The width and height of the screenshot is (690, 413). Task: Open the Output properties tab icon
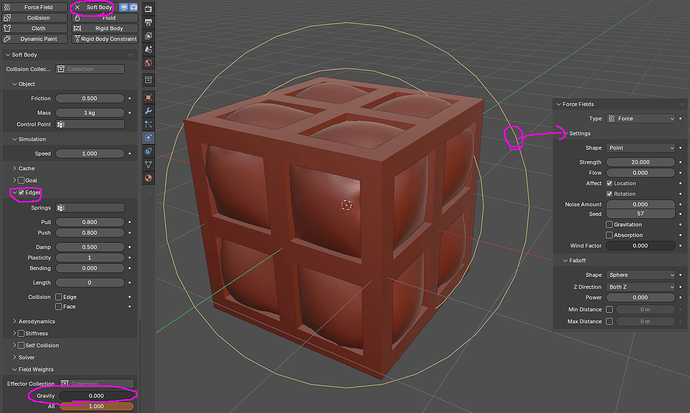(148, 22)
